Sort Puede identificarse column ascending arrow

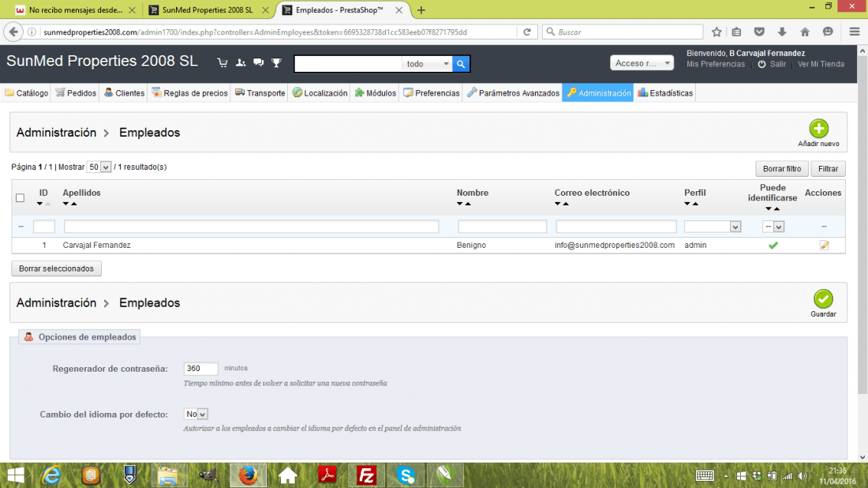[776, 208]
